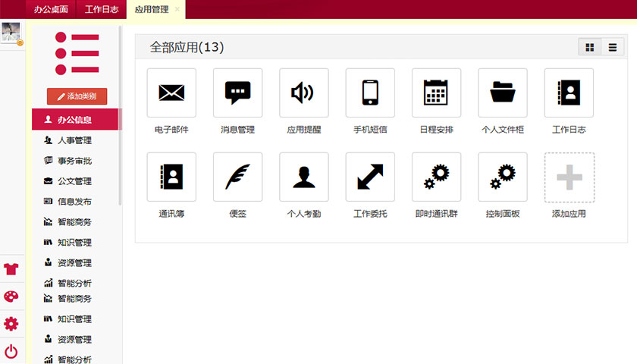Open the 即时通讯群 gears icon

[436, 177]
